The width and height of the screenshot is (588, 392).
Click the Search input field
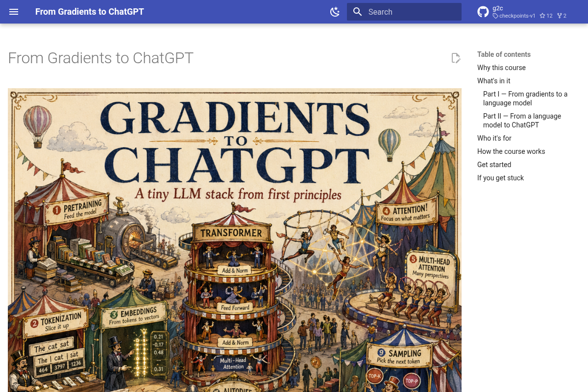[404, 12]
